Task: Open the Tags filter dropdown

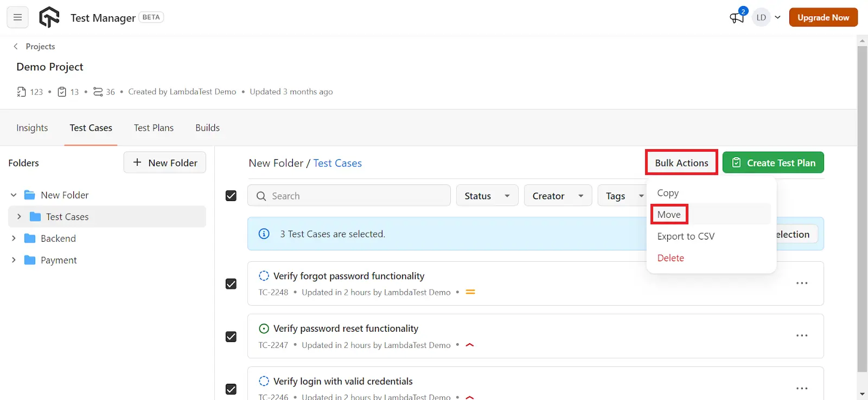Action: [623, 196]
